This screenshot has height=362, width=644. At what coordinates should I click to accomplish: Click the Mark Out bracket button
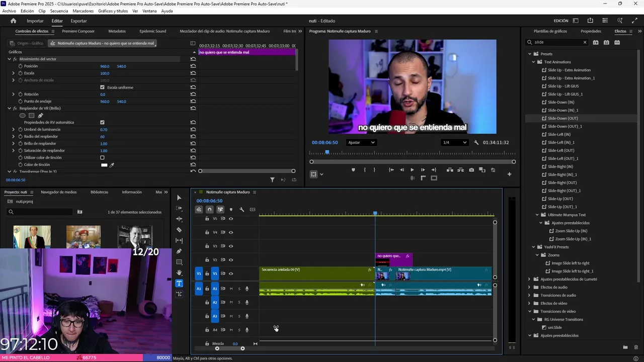[x=374, y=170]
